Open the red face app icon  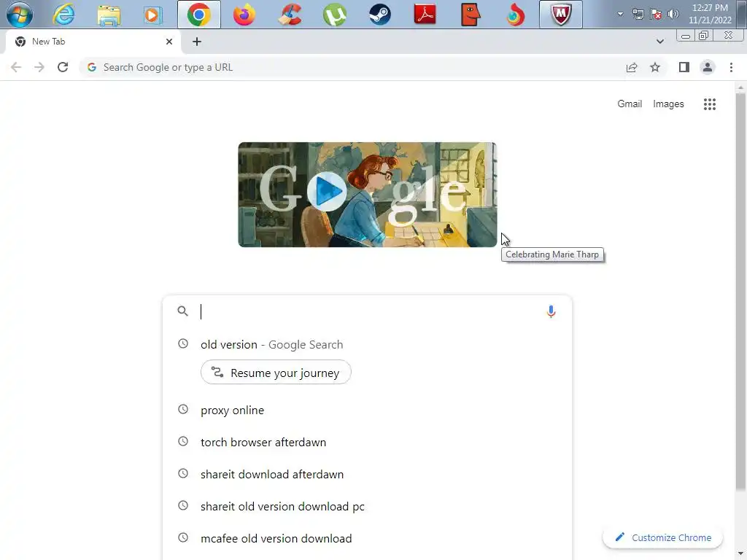(x=471, y=15)
